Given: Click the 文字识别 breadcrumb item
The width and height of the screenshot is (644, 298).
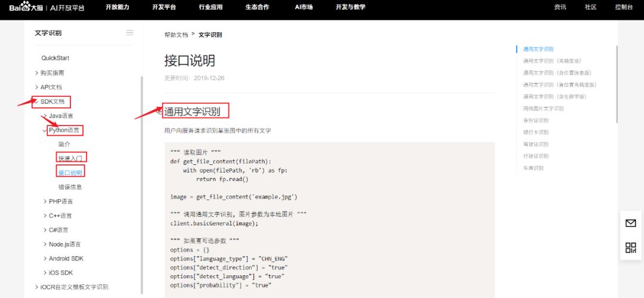Looking at the screenshot, I should (x=210, y=35).
